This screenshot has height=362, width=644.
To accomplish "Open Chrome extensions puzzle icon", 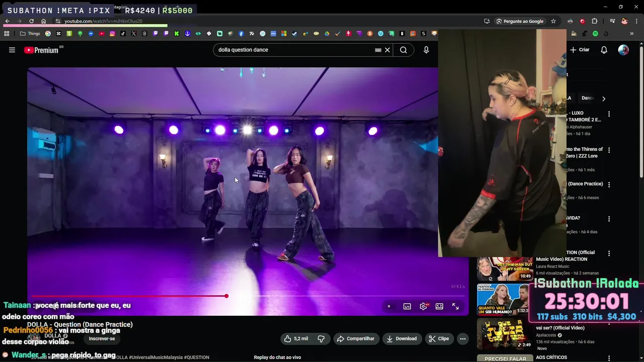I will click(595, 21).
